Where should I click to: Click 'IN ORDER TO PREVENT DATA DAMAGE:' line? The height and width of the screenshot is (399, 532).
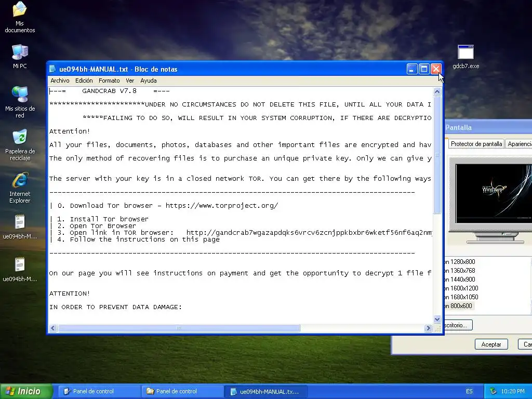pos(115,307)
